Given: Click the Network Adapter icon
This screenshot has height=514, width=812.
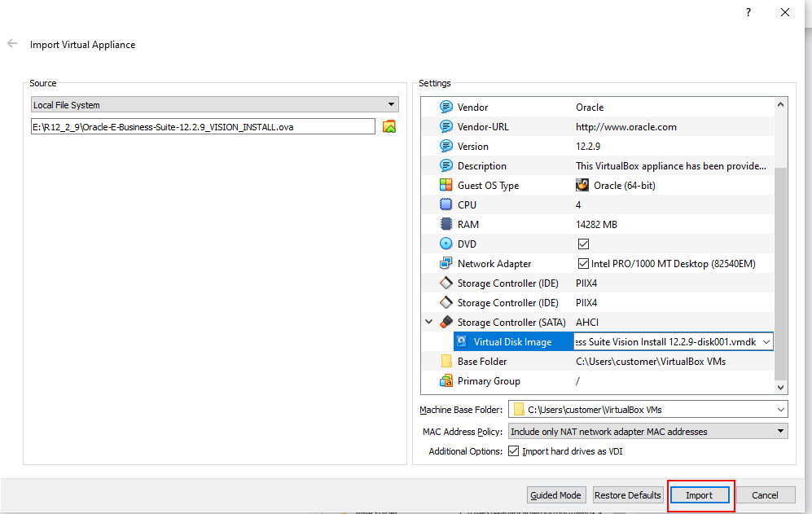Looking at the screenshot, I should pos(446,264).
